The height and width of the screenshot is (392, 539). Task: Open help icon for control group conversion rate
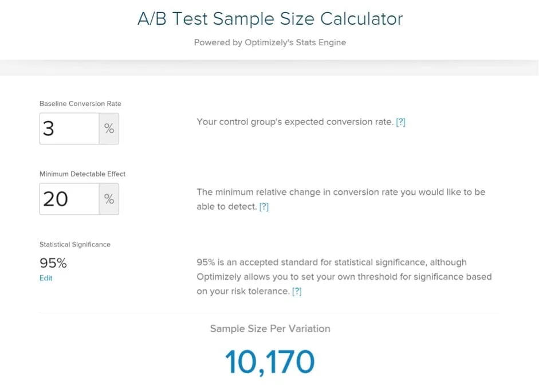coord(400,122)
